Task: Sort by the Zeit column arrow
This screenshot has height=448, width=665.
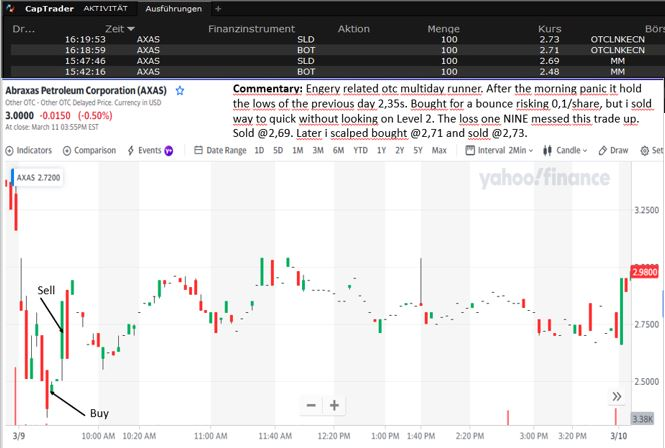Action: point(131,29)
